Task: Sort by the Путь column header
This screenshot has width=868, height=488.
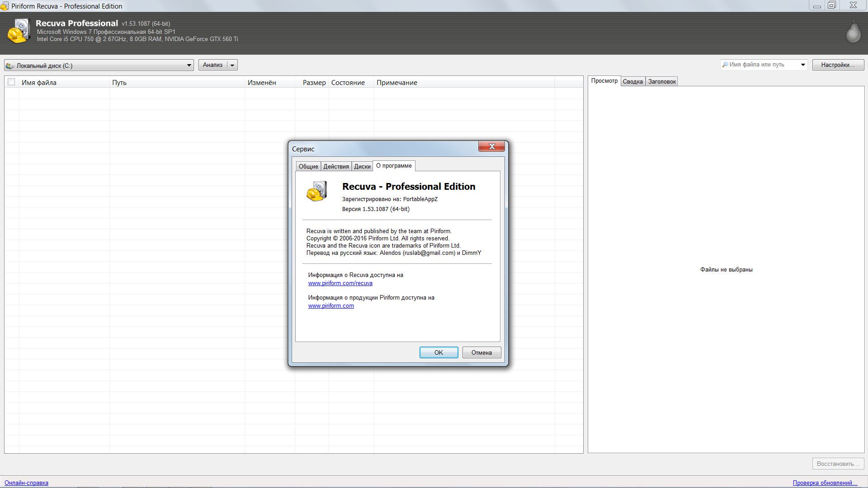Action: pos(177,82)
